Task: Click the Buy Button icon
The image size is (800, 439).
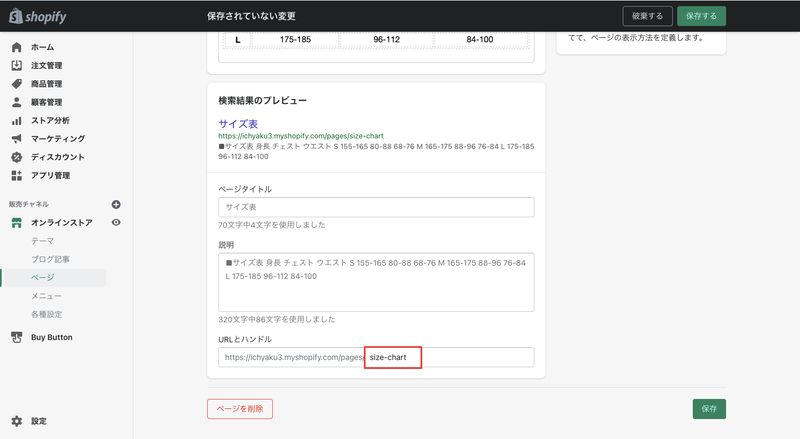Action: click(16, 337)
